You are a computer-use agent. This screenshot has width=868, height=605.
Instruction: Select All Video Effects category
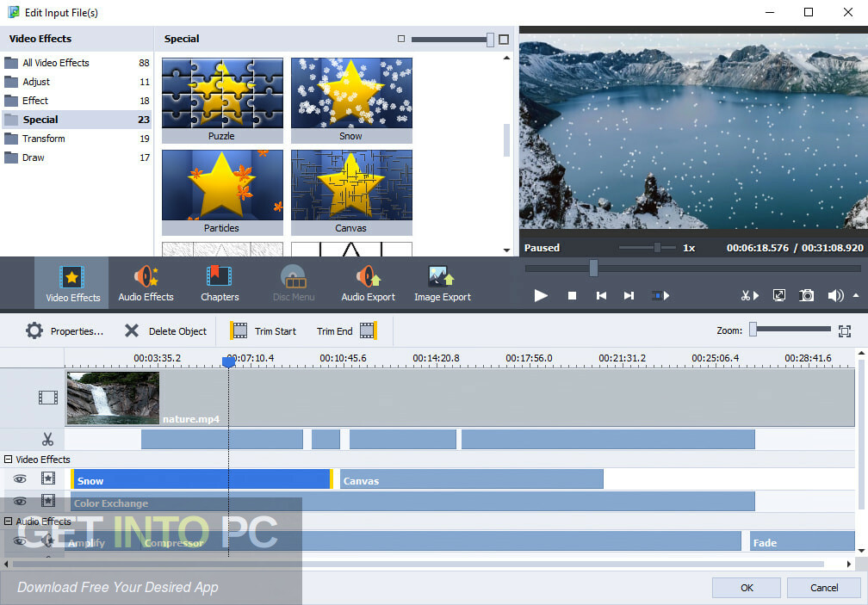coord(77,63)
